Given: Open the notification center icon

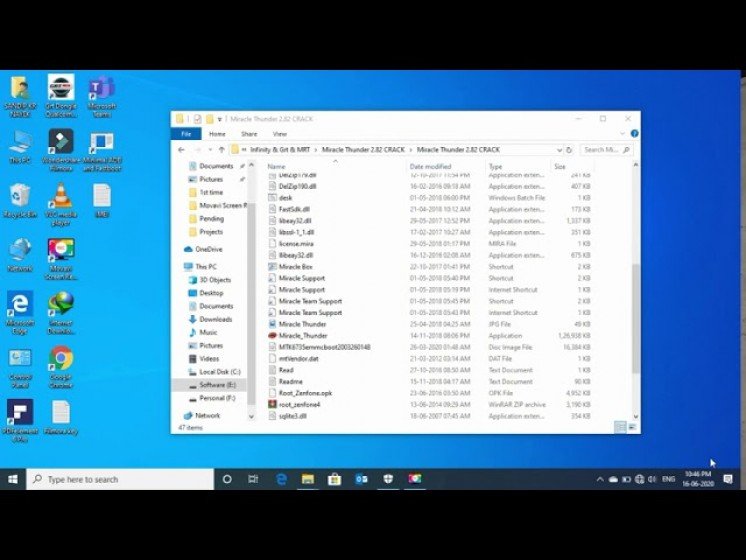Looking at the screenshot, I should 728,479.
